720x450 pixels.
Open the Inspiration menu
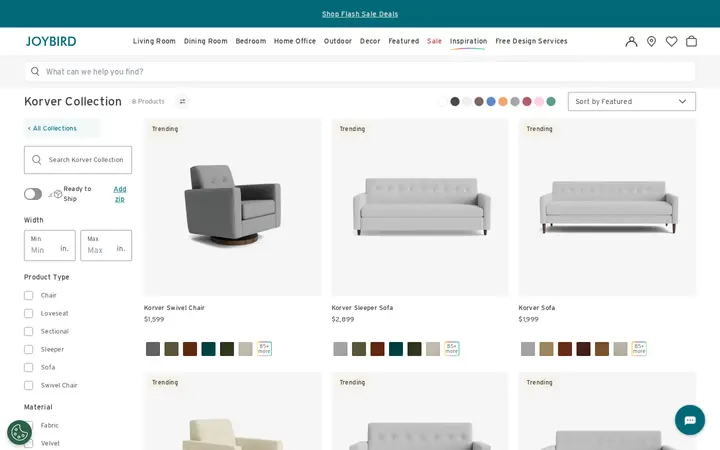click(468, 41)
